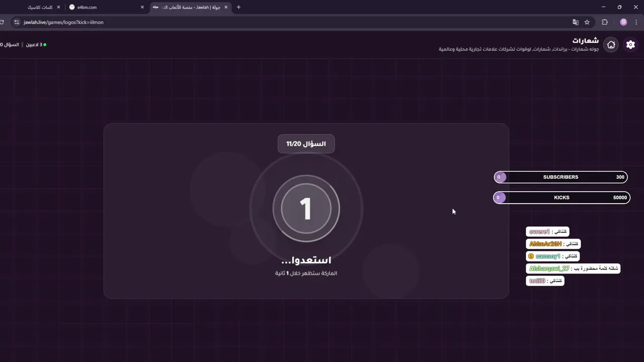Click the countdown circle showing 1

pos(306,209)
